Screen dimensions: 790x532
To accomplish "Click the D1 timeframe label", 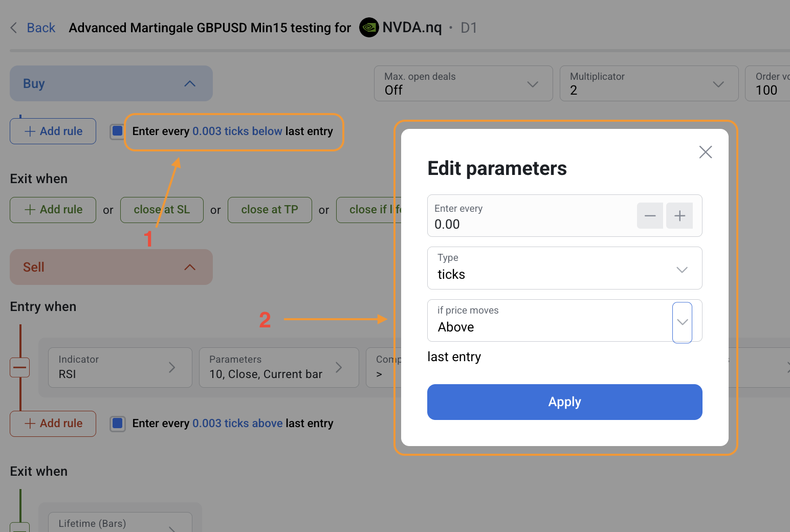I will pos(469,28).
